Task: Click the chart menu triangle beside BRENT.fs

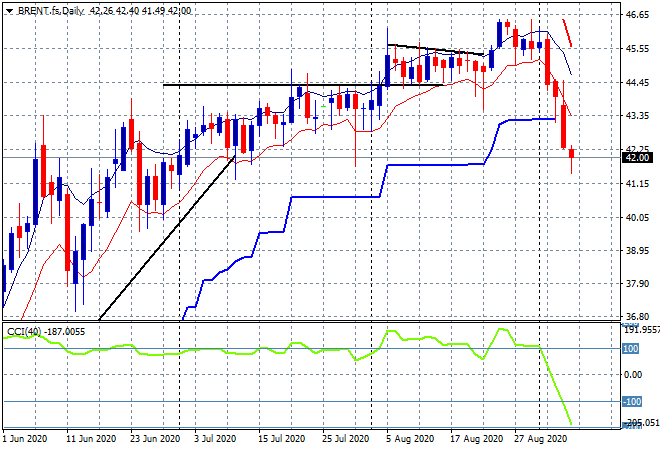Action: (x=9, y=11)
